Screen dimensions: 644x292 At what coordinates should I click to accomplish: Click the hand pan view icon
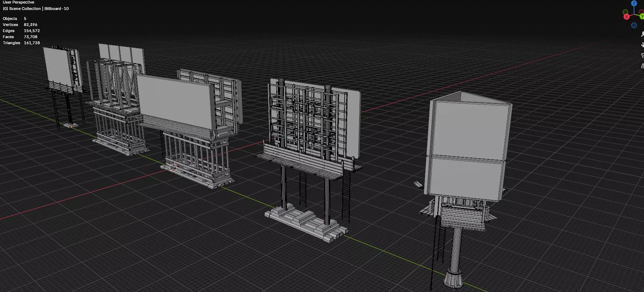pyautogui.click(x=642, y=45)
